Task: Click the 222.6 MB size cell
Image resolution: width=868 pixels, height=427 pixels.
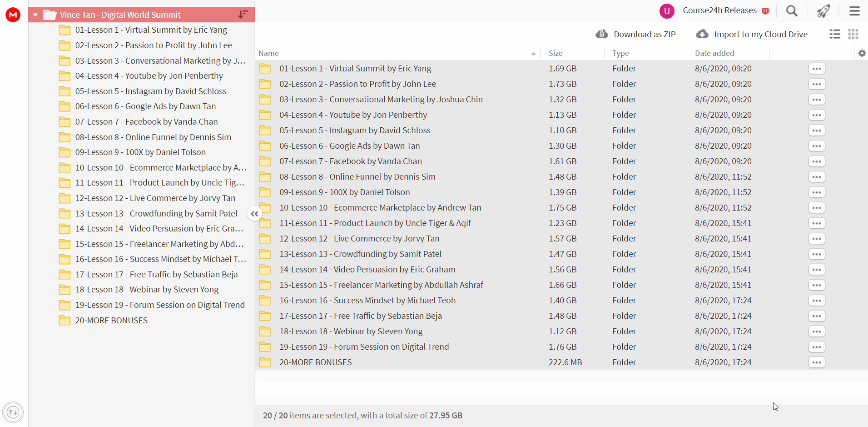Action: pyautogui.click(x=565, y=362)
